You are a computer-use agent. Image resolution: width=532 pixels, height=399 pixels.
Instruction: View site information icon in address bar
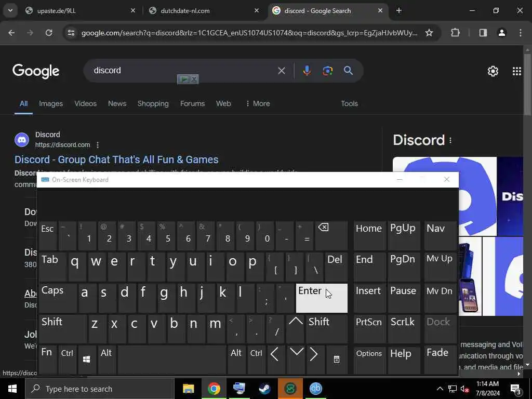71,33
